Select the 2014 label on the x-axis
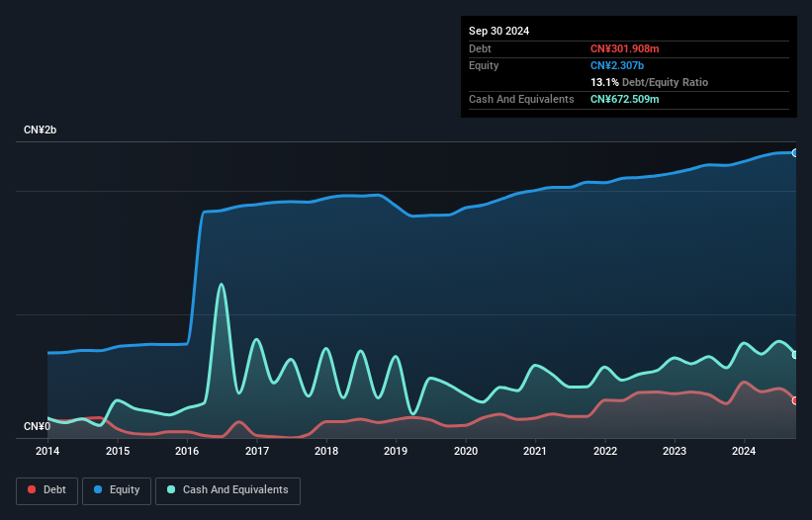 (x=47, y=452)
